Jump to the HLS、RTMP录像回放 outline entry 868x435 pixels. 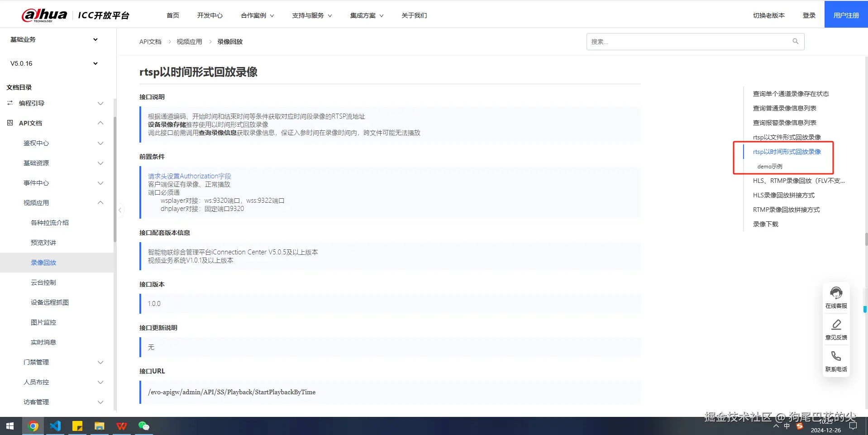click(x=799, y=181)
